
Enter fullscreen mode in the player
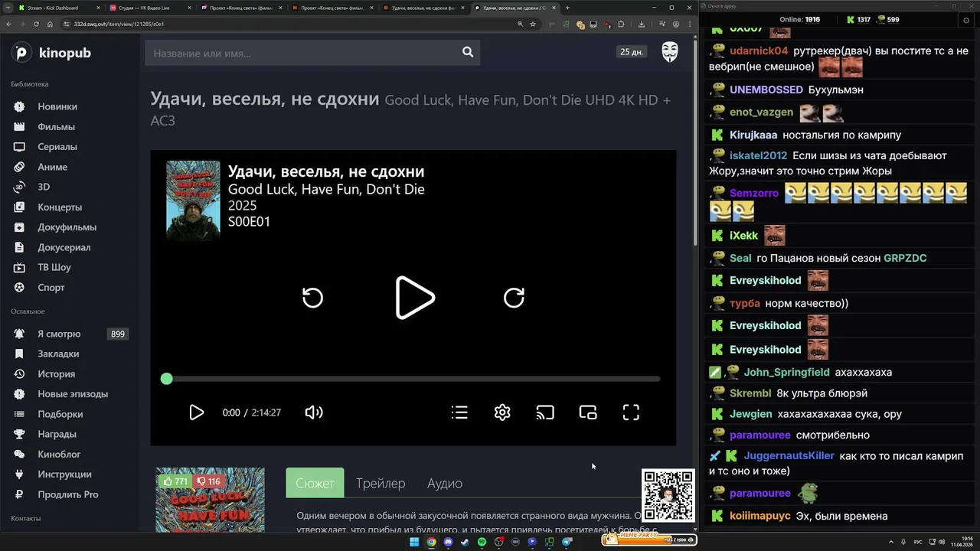click(x=631, y=412)
